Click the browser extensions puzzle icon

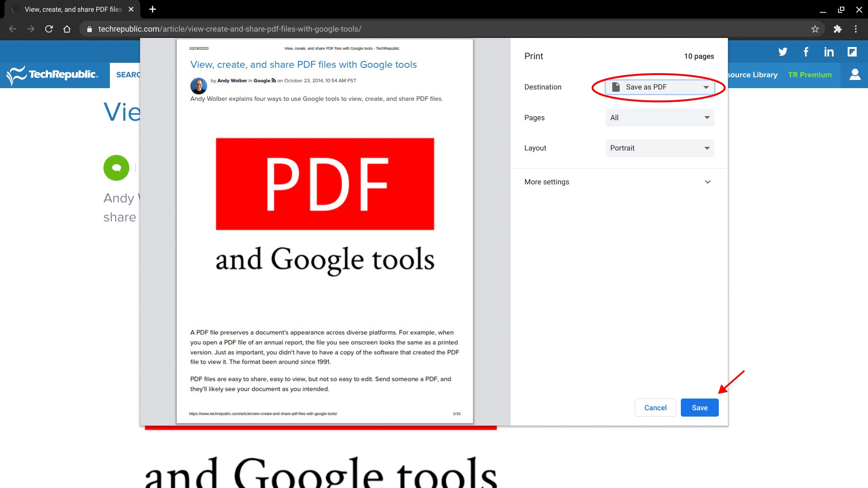[838, 28]
